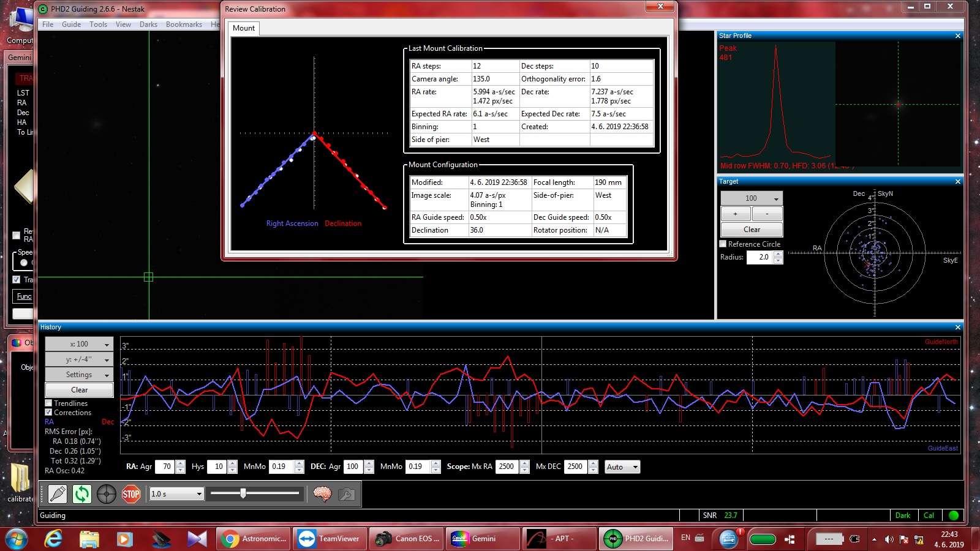Click the taskbar clock 22:43
Screen dimensions: 980x551
tap(949, 539)
